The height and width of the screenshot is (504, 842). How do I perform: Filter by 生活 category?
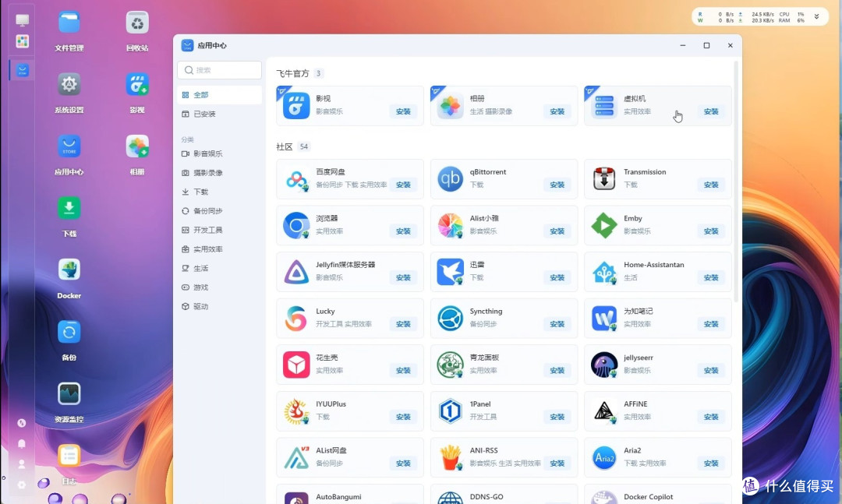(x=219, y=269)
